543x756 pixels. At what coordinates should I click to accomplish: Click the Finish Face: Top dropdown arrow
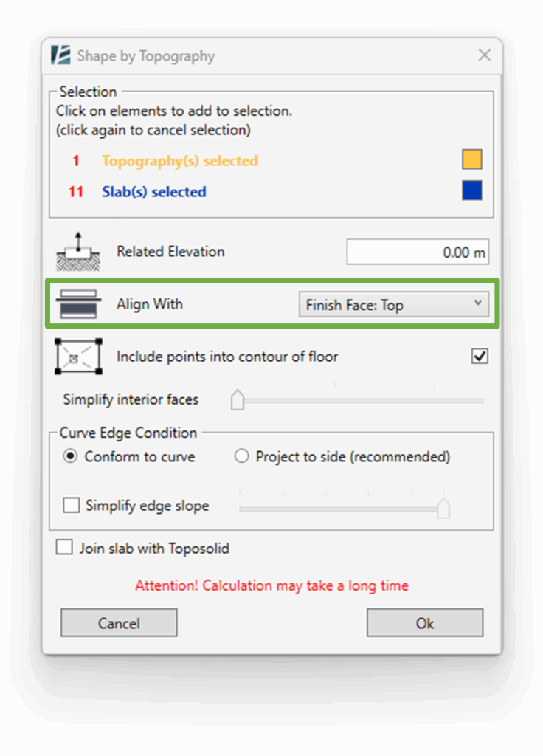point(477,303)
